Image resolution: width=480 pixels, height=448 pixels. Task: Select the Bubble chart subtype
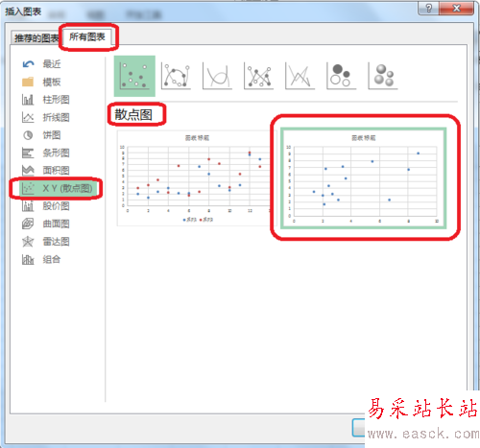pos(341,76)
